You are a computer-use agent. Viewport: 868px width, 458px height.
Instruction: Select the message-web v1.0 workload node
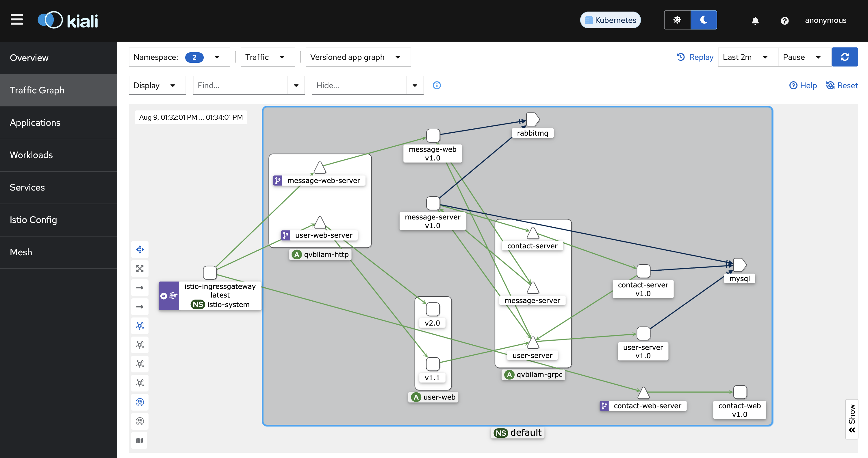tap(433, 136)
